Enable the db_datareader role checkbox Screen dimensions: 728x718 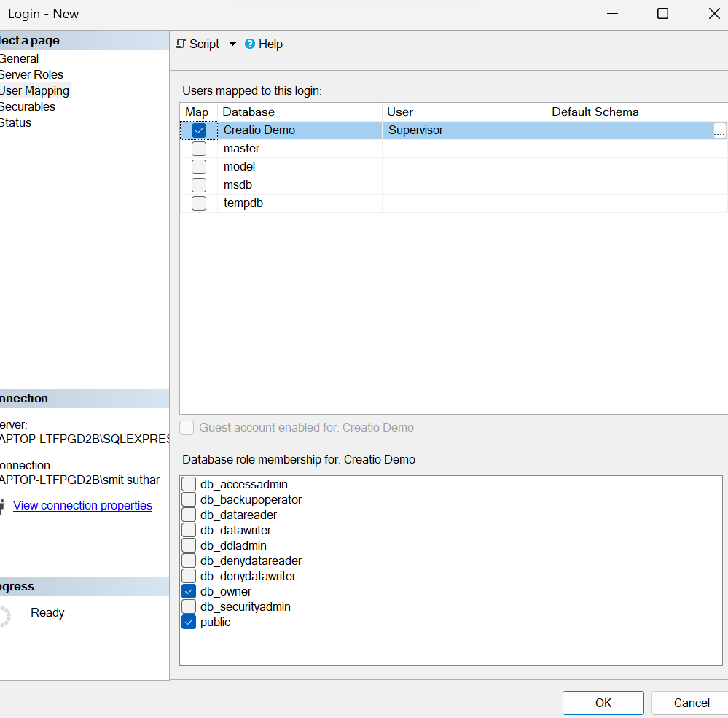point(189,515)
